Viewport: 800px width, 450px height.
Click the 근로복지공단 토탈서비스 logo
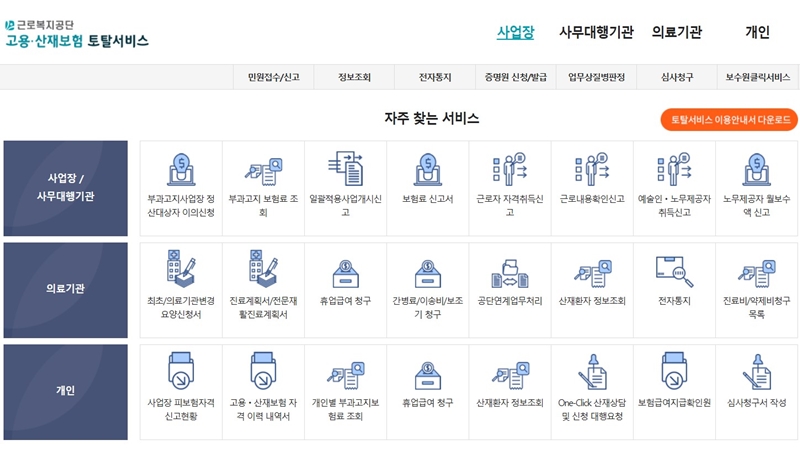point(77,34)
